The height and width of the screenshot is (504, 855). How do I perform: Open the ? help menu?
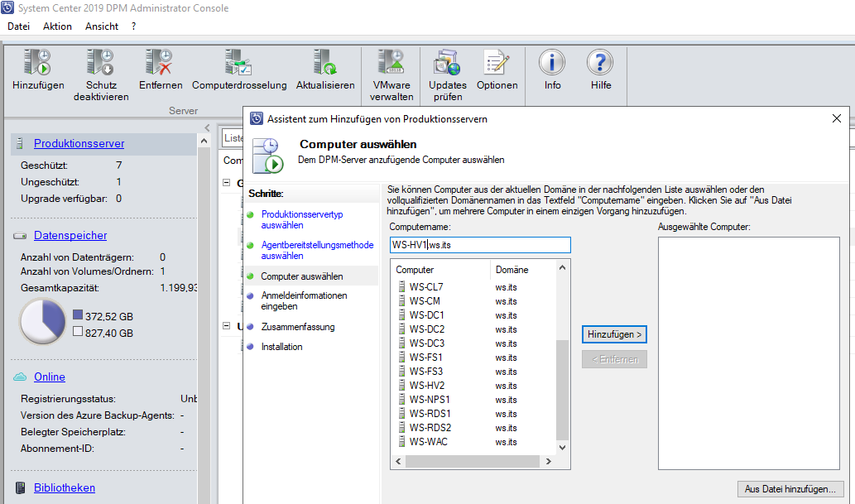[x=133, y=26]
